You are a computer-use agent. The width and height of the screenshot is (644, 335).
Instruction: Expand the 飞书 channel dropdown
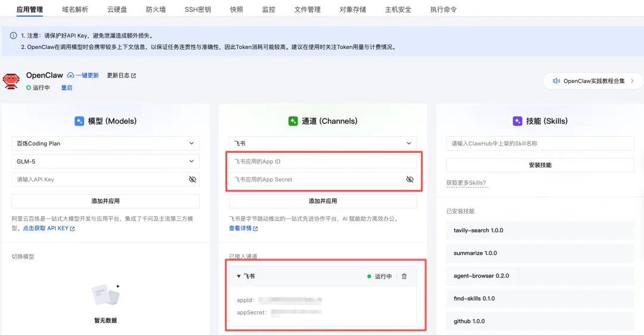click(323, 143)
